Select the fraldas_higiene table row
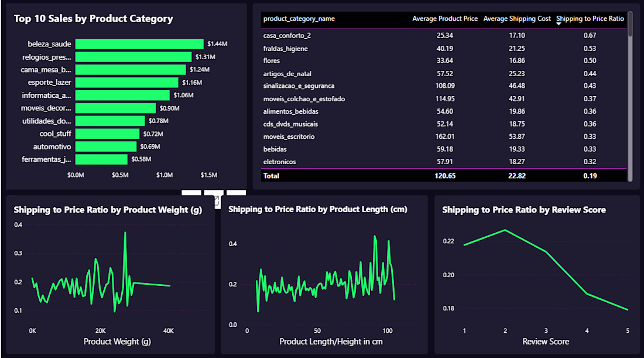This screenshot has width=644, height=358. 444,49
